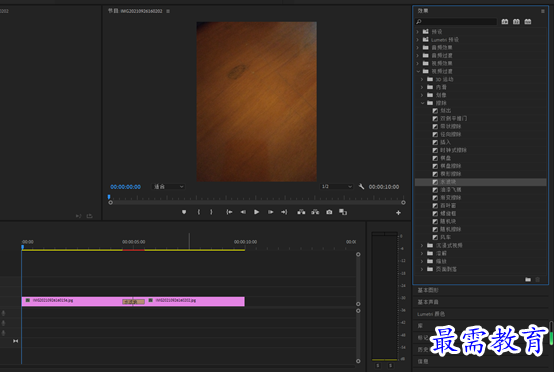Go to Out point button
This screenshot has width=554, height=372.
coord(284,212)
